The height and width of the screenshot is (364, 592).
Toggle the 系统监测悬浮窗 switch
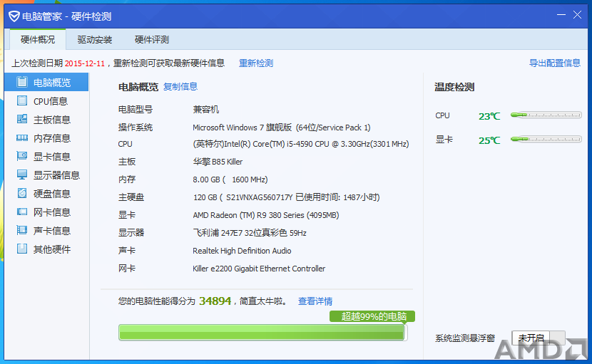[x=539, y=338]
